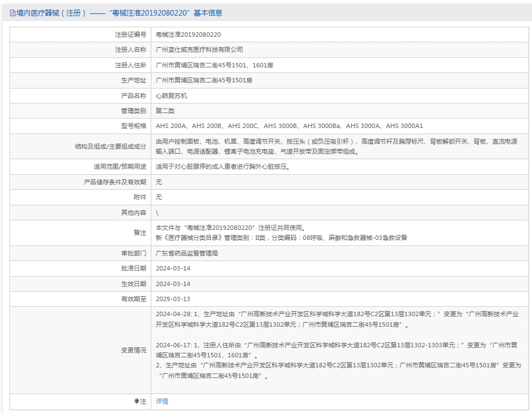Select expiry date 2029-03-13
The width and height of the screenshot is (532, 413).
click(x=173, y=299)
